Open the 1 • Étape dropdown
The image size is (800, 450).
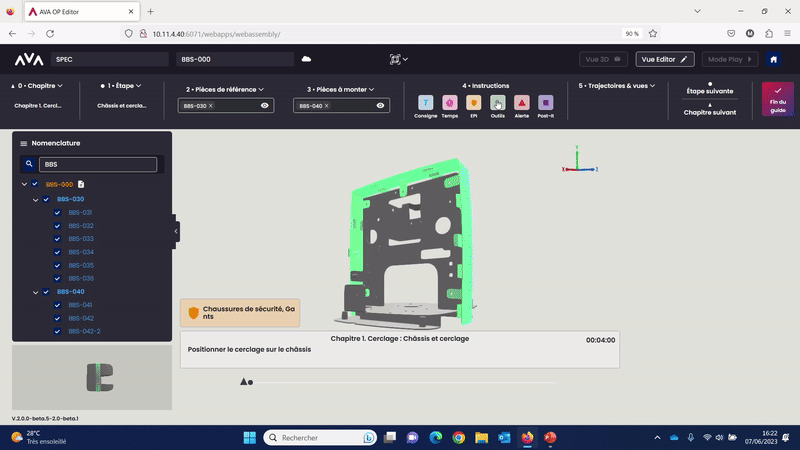[121, 86]
